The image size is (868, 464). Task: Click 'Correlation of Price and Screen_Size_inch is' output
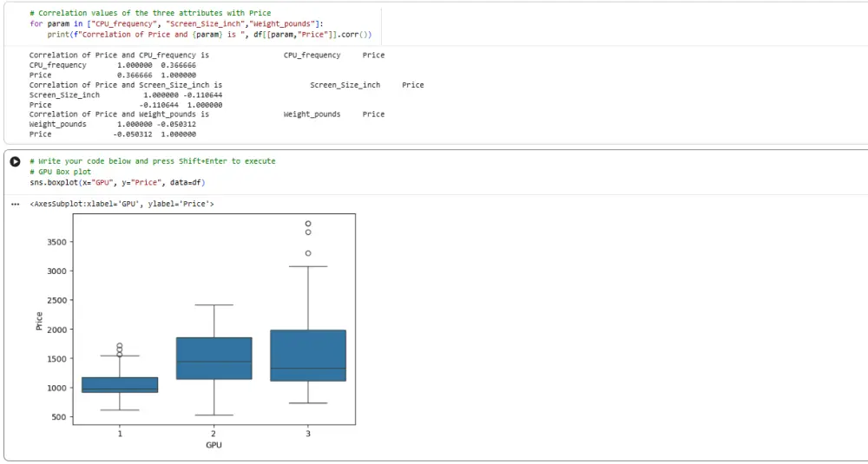tap(126, 85)
